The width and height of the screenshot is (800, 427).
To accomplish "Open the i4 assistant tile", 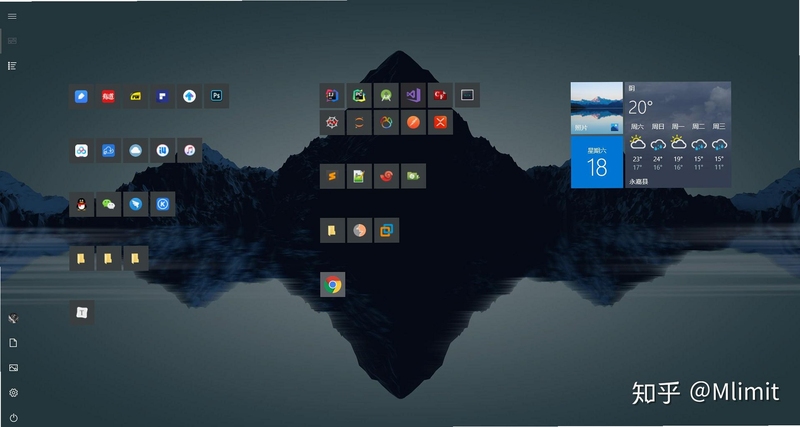I will point(162,150).
